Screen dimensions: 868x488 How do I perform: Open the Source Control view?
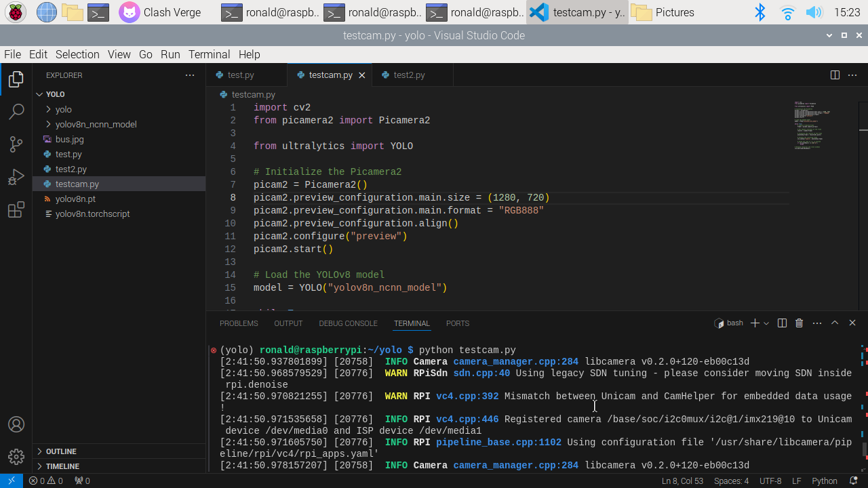pyautogui.click(x=16, y=144)
